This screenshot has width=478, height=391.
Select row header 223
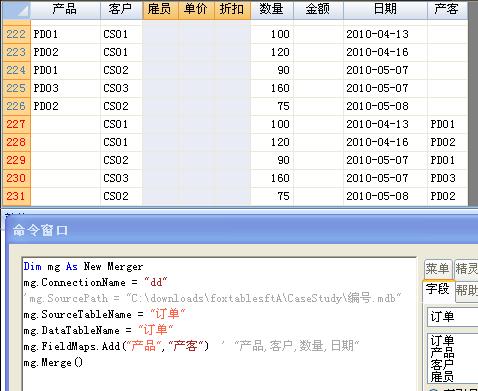pyautogui.click(x=16, y=52)
